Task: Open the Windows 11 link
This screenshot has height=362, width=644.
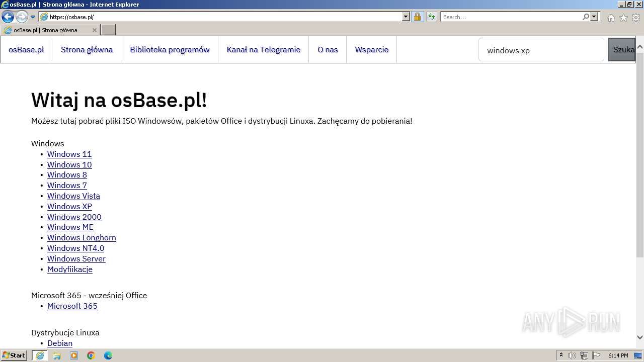Action: click(69, 154)
